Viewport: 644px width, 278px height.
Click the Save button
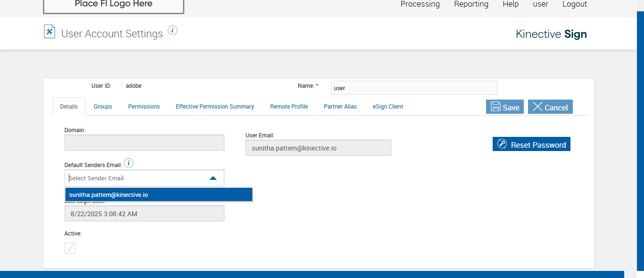[x=505, y=107]
